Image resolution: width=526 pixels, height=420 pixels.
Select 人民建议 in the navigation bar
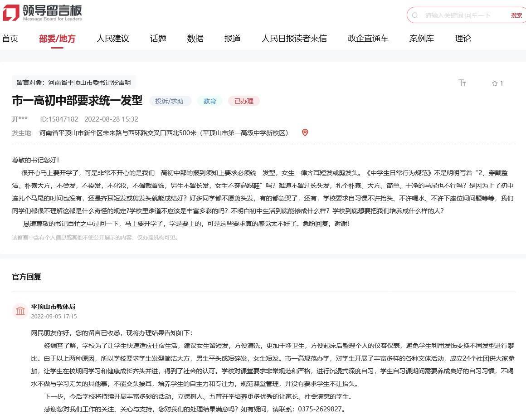pos(112,39)
